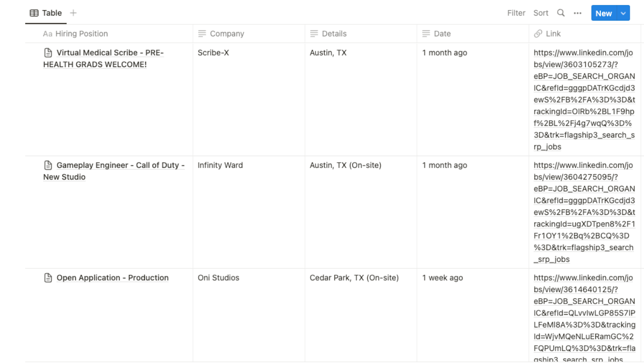Switch to the Table tab

[x=51, y=12]
